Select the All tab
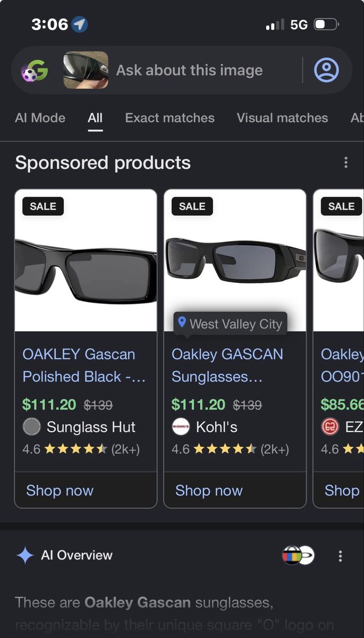The width and height of the screenshot is (364, 638). click(95, 118)
